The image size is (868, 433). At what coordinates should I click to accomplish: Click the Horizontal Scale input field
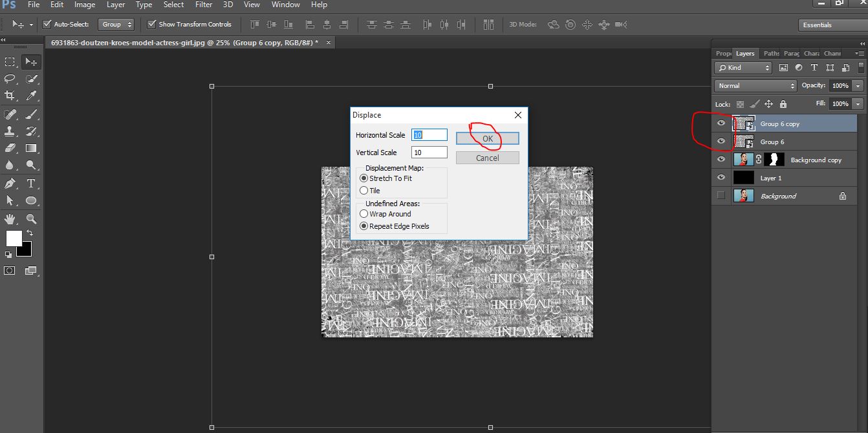click(429, 134)
